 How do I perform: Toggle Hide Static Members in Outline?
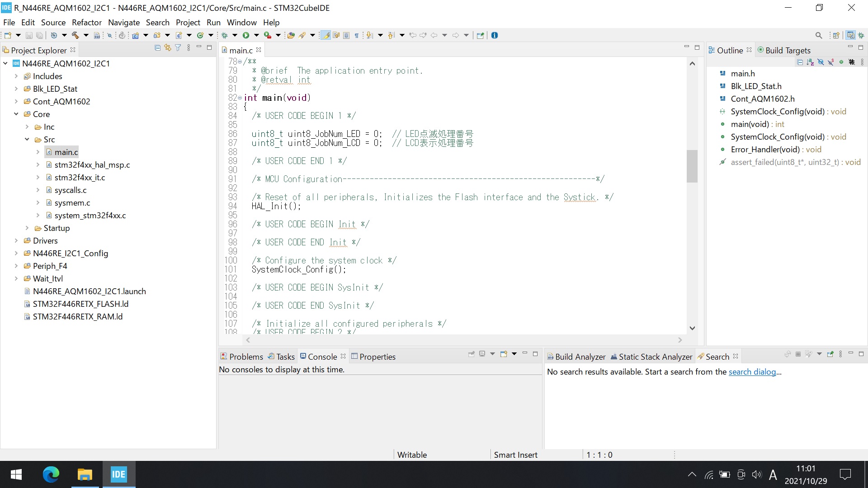point(831,62)
